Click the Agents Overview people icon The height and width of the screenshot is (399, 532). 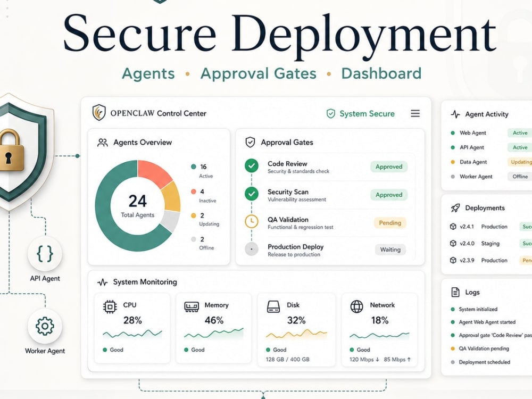tap(103, 143)
